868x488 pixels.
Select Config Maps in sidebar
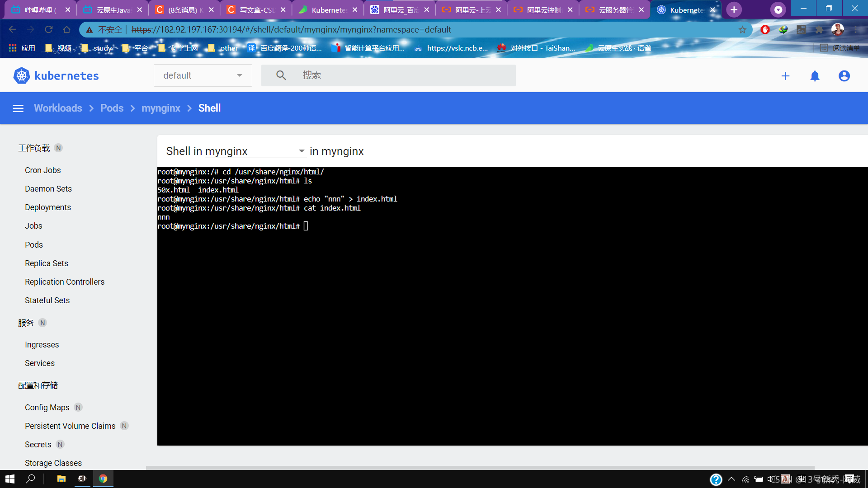(x=47, y=408)
